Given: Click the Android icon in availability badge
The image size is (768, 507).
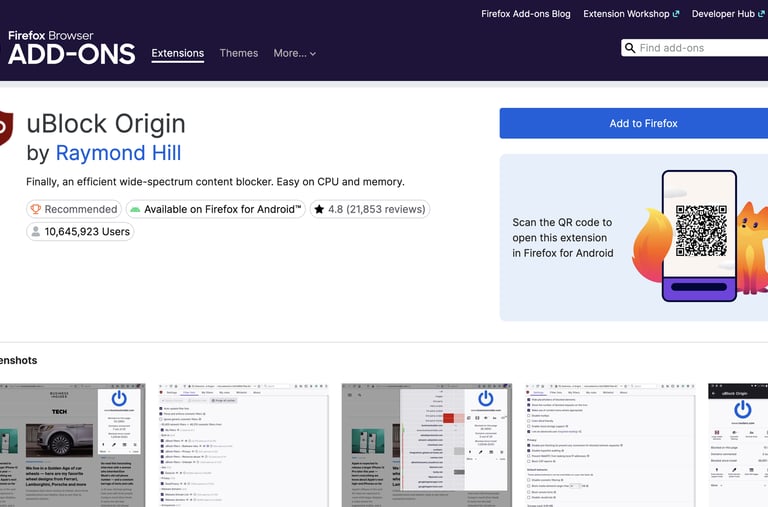Looking at the screenshot, I should 135,210.
